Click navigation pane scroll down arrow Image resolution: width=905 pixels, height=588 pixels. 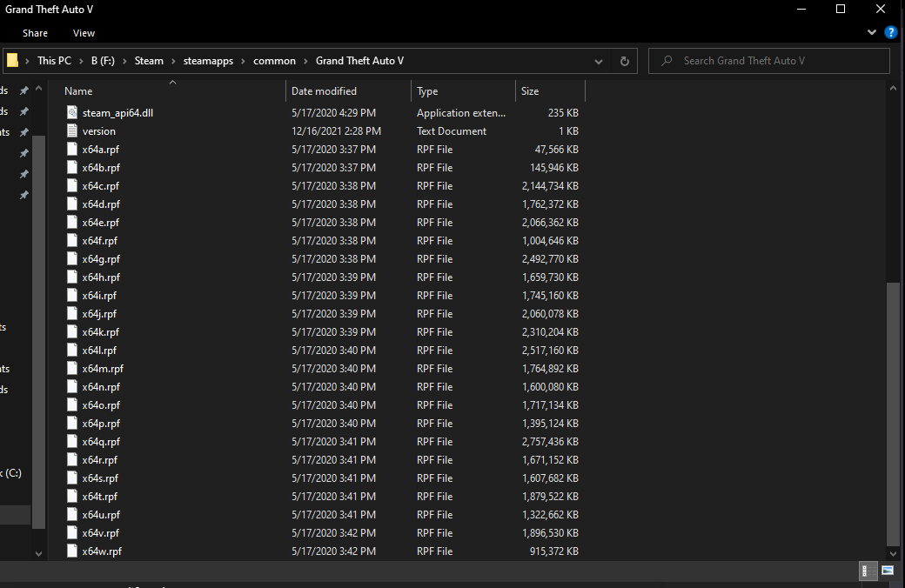[38, 553]
